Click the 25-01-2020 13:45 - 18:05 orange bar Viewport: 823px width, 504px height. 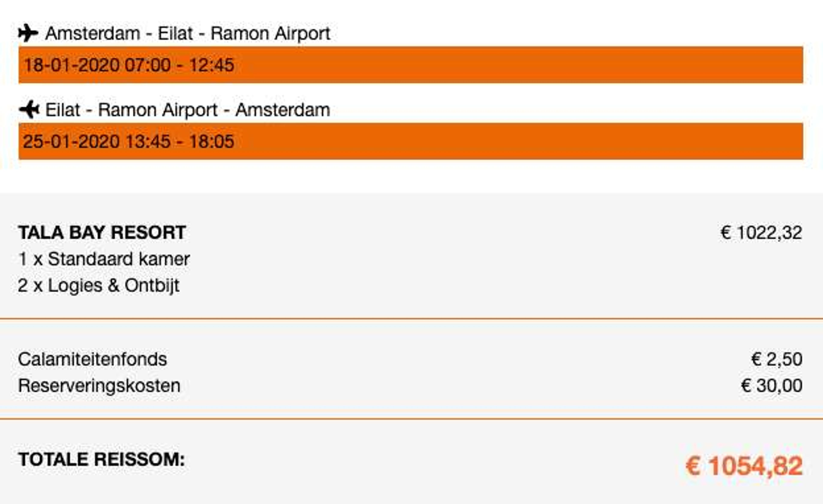pos(411,141)
